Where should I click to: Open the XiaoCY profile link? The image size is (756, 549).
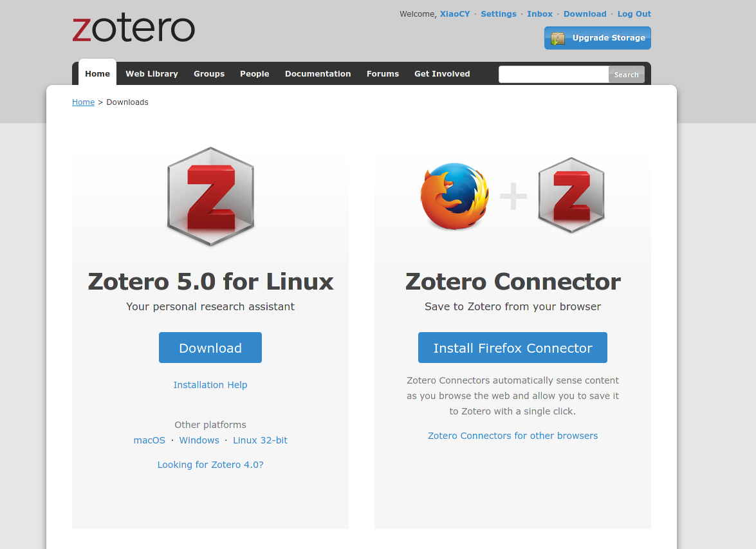455,14
